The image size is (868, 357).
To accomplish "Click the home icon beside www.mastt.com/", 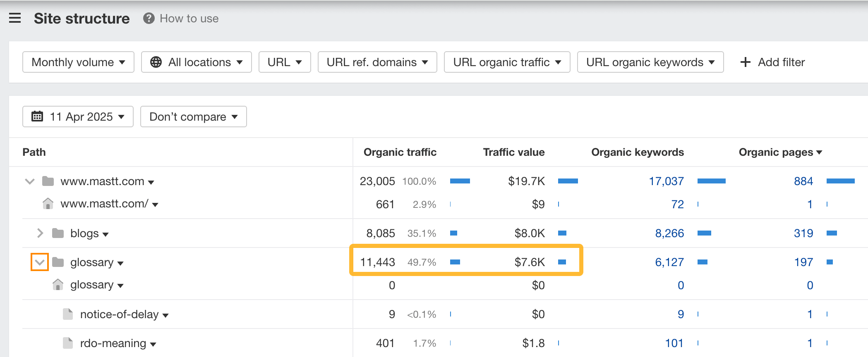I will click(x=48, y=204).
